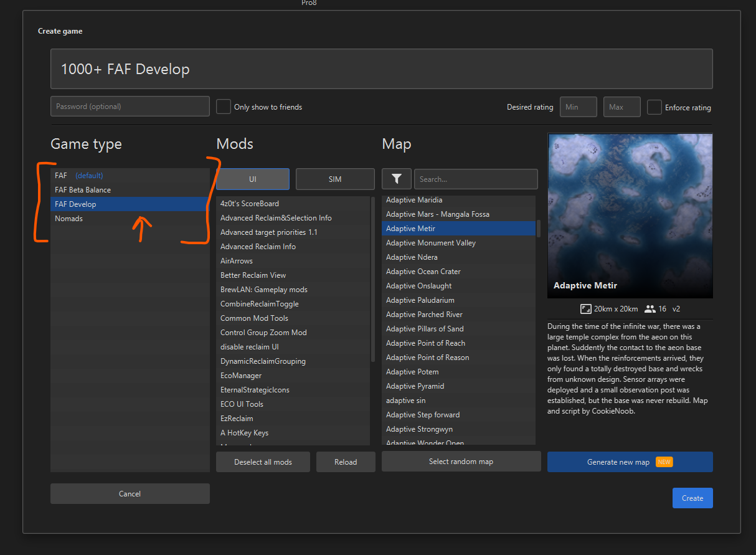Click the players icon beside 16
The image size is (756, 555).
(651, 308)
